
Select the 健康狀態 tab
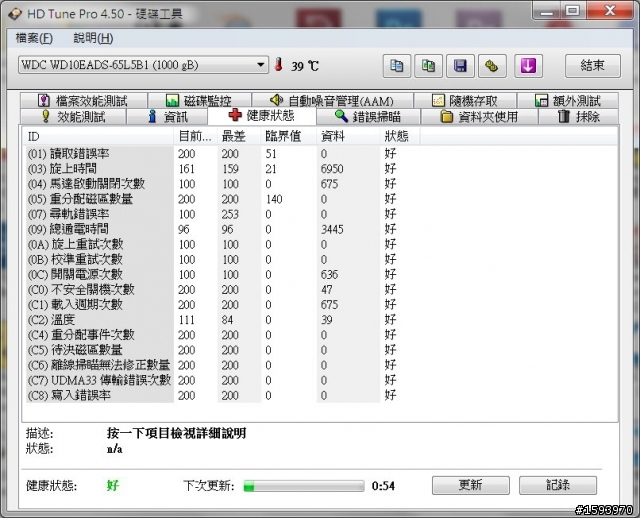(x=262, y=116)
